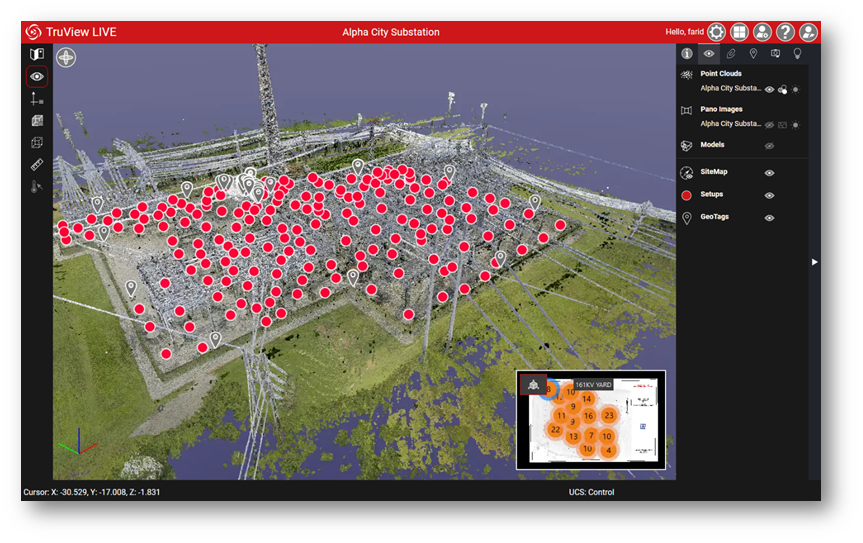Toggle Point Clouds visibility eye
863x543 pixels.
pos(769,89)
